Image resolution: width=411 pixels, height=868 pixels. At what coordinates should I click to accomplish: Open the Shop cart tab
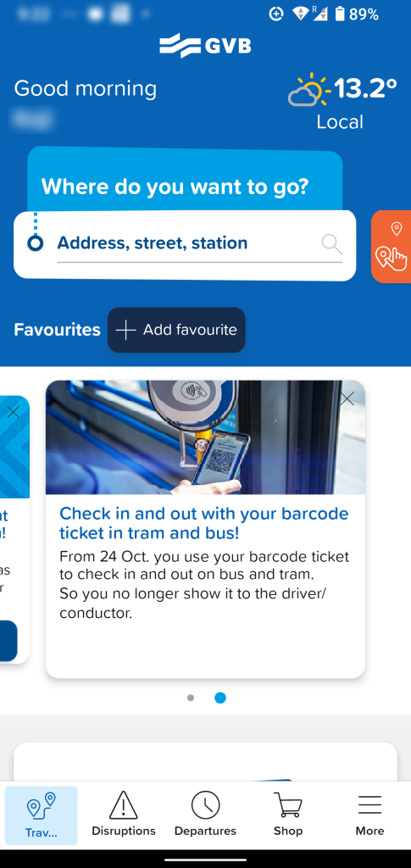(x=287, y=815)
